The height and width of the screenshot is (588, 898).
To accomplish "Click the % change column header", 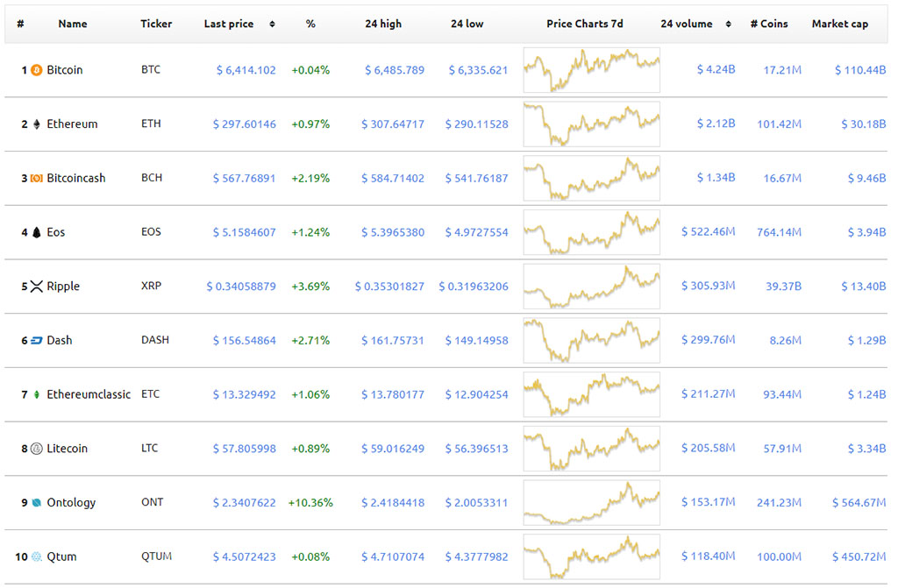I will click(310, 24).
